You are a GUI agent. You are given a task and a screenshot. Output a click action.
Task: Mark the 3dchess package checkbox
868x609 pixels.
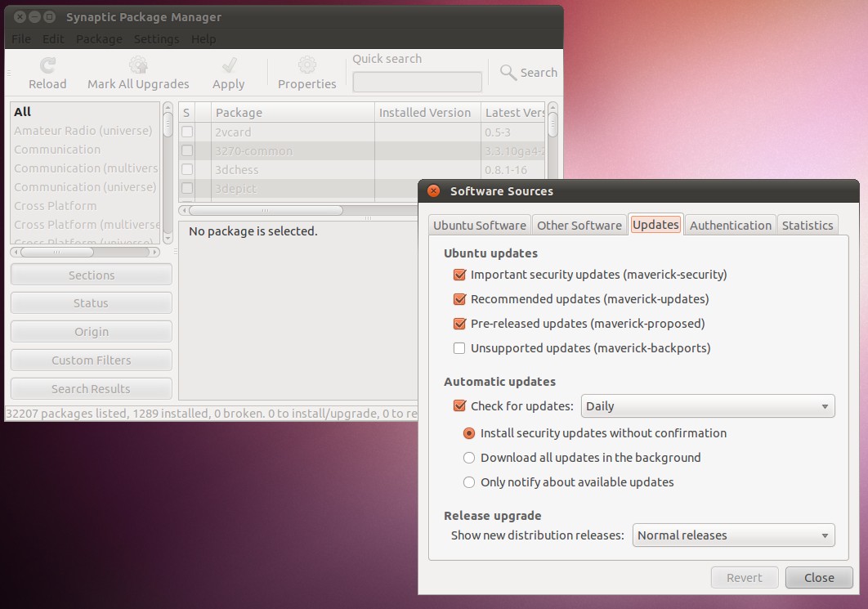[187, 169]
